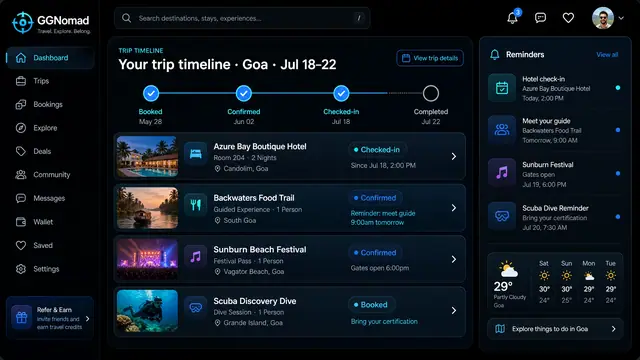Image resolution: width=640 pixels, height=360 pixels.
Task: Click the Scuba Discovery Dive mask icon
Action: (x=196, y=307)
